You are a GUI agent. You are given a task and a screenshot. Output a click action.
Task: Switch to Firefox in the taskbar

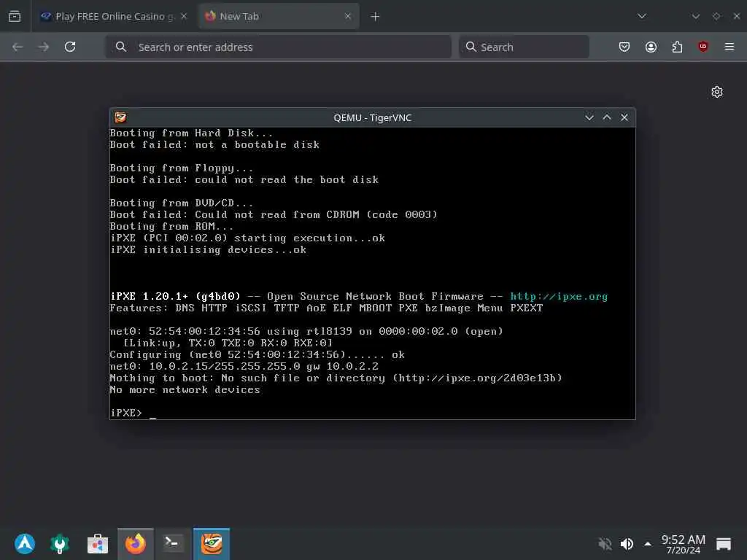[135, 544]
